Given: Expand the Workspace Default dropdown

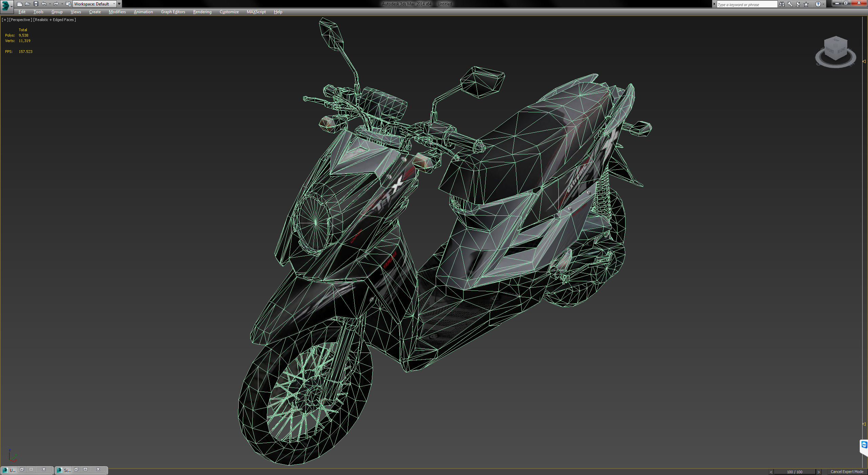Looking at the screenshot, I should [115, 4].
